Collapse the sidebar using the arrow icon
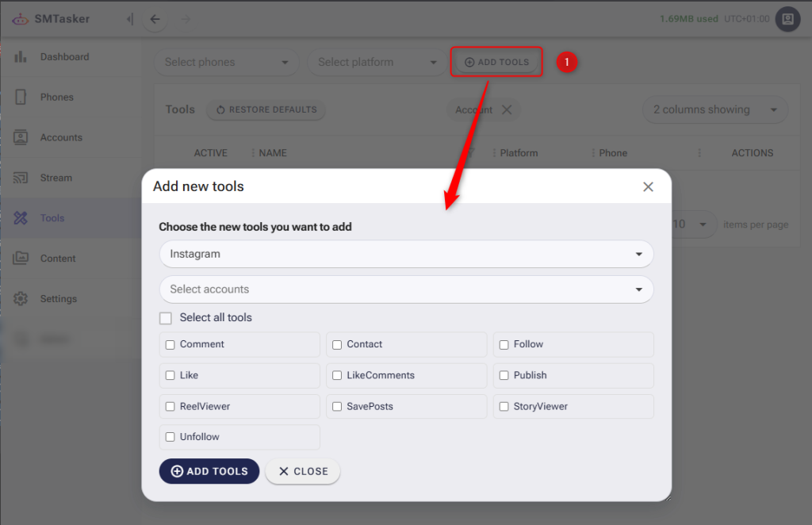 129,18
